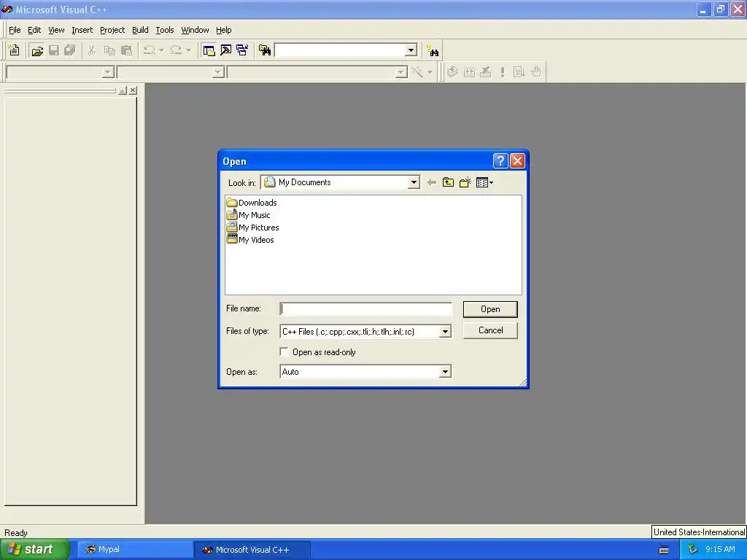The width and height of the screenshot is (747, 560).
Task: Select the My Videos folder
Action: (x=251, y=239)
